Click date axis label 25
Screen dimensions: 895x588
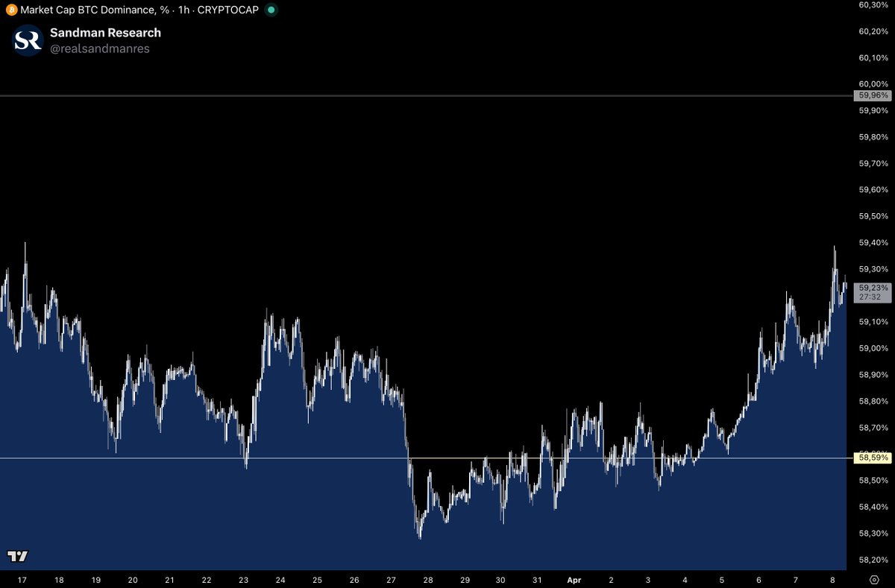317,580
